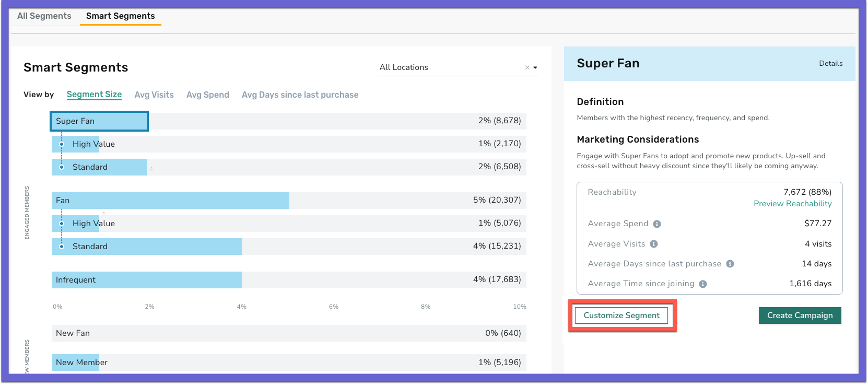Click info icon for Average Days since last purchase
This screenshot has height=386, width=868.
[730, 264]
